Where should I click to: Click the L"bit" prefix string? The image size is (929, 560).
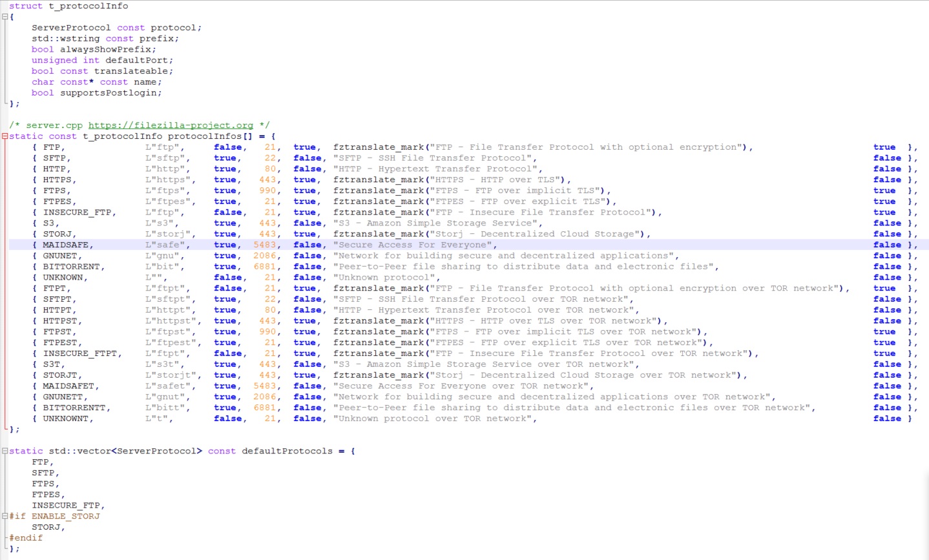[x=162, y=267]
